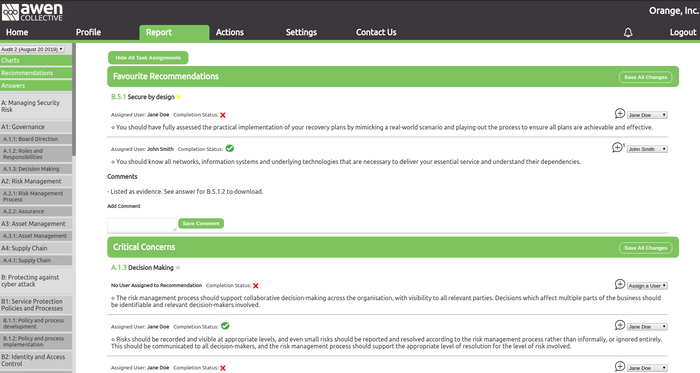This screenshot has width=700, height=373.
Task: Click the B.5.1 Secure by design heading
Action: pyautogui.click(x=143, y=97)
